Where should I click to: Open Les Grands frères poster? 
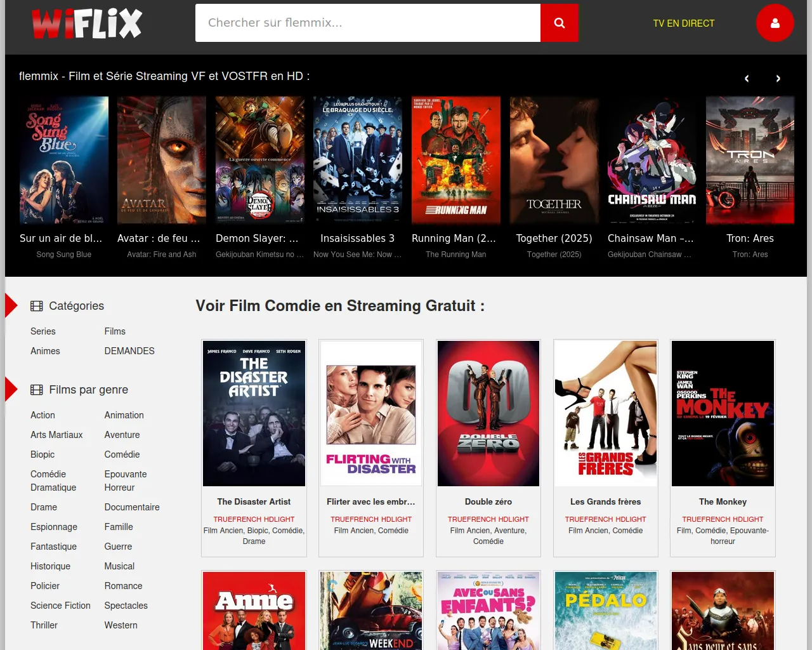[606, 413]
